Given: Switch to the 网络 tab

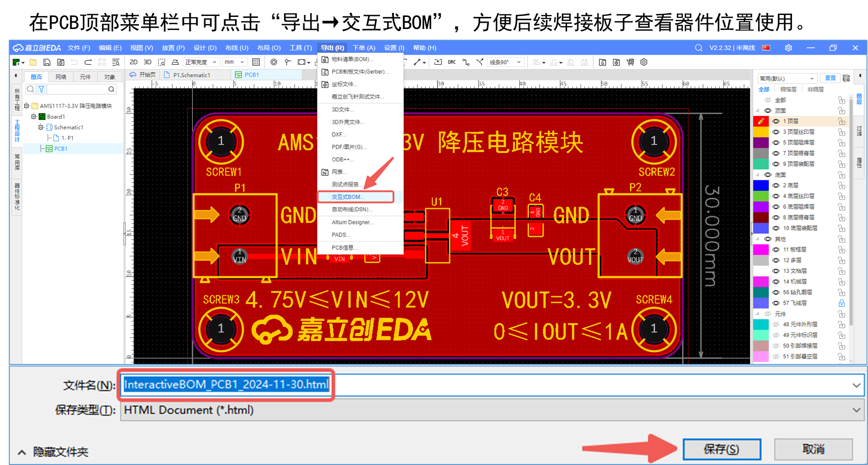Looking at the screenshot, I should 61,77.
